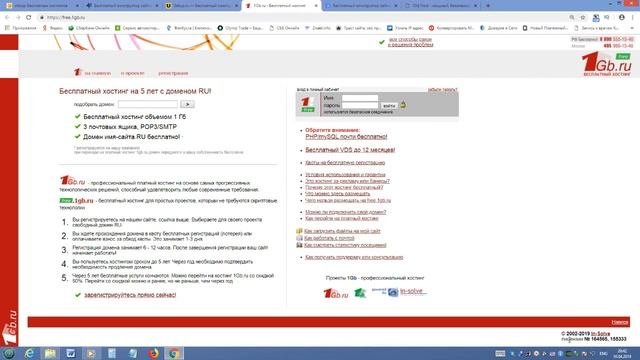Click the red 1 icon beside the home menu link
The width and height of the screenshot is (640, 360).
coord(78,72)
